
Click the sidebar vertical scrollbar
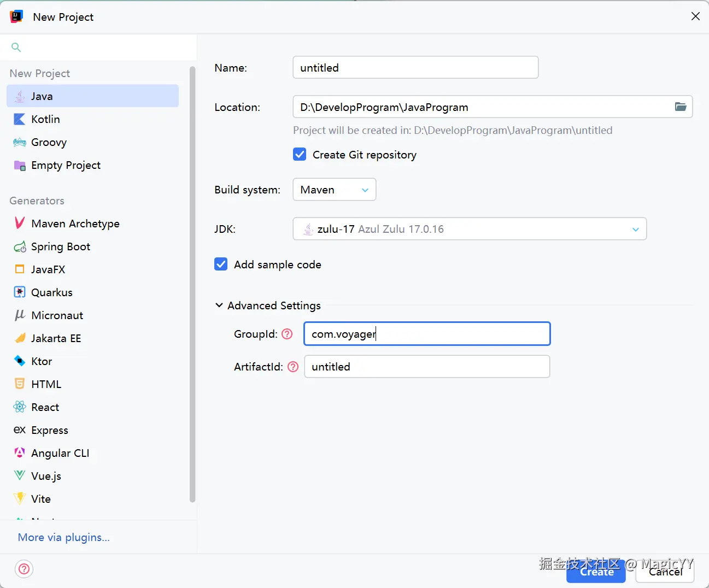pyautogui.click(x=192, y=284)
